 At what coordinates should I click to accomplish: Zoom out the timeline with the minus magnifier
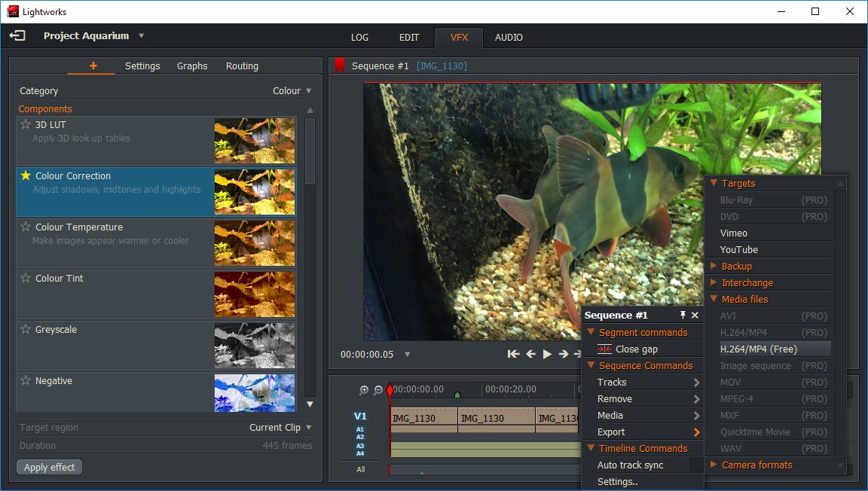pyautogui.click(x=378, y=390)
